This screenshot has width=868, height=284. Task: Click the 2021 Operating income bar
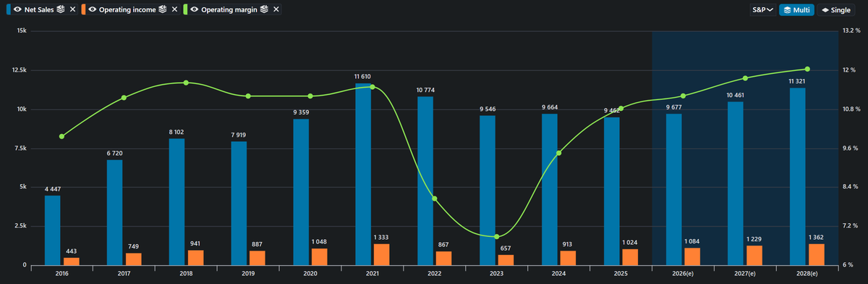382,254
